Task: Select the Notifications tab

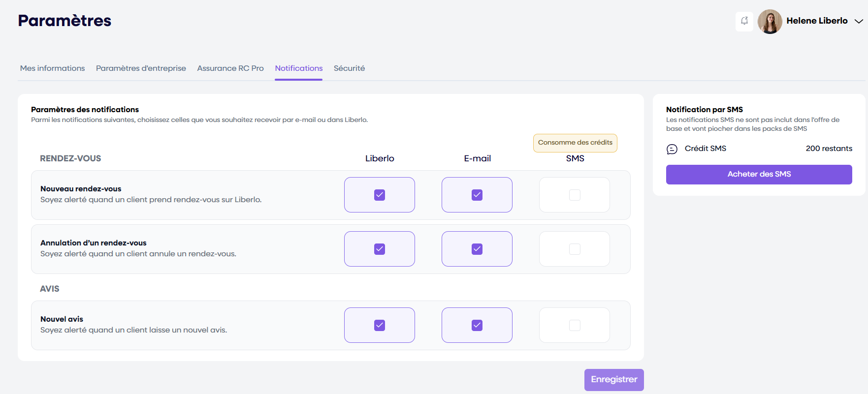Action: 298,68
